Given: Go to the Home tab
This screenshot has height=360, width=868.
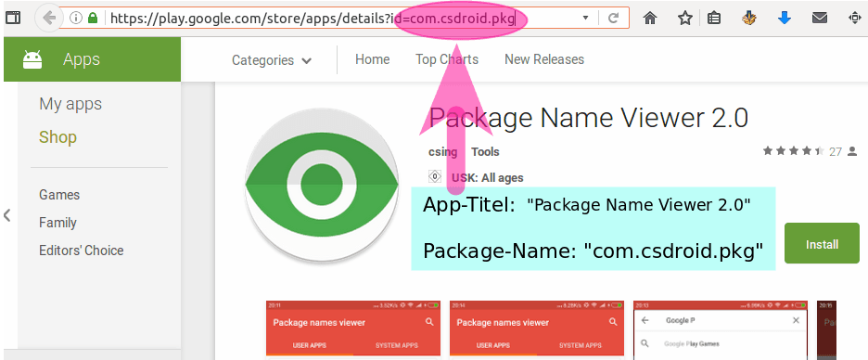Looking at the screenshot, I should pos(372,59).
